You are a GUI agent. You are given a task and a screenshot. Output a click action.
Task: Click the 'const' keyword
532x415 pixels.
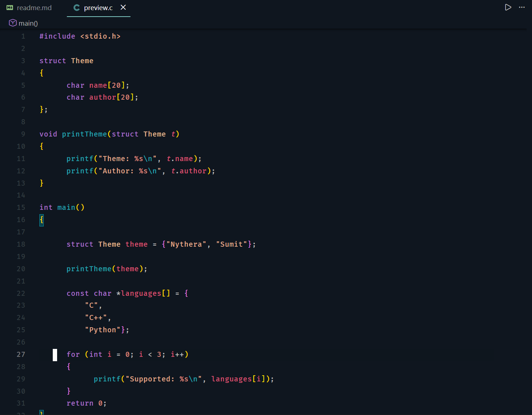[78, 293]
